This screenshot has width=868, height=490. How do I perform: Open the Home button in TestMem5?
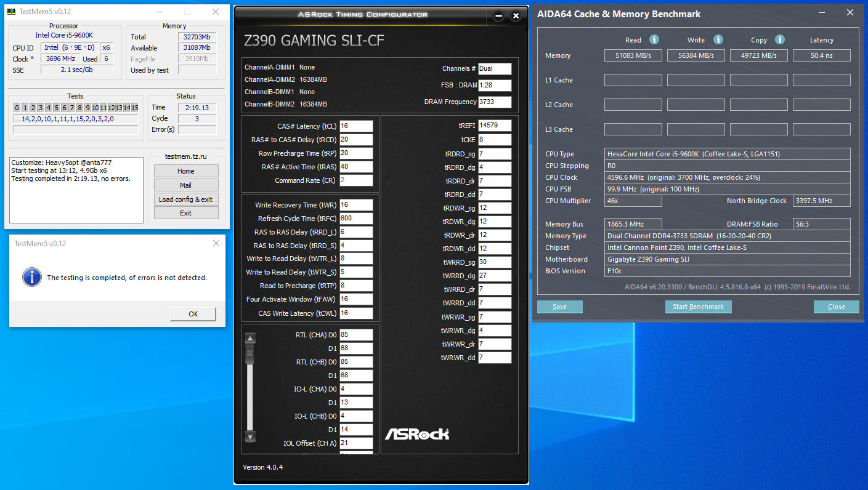click(186, 171)
